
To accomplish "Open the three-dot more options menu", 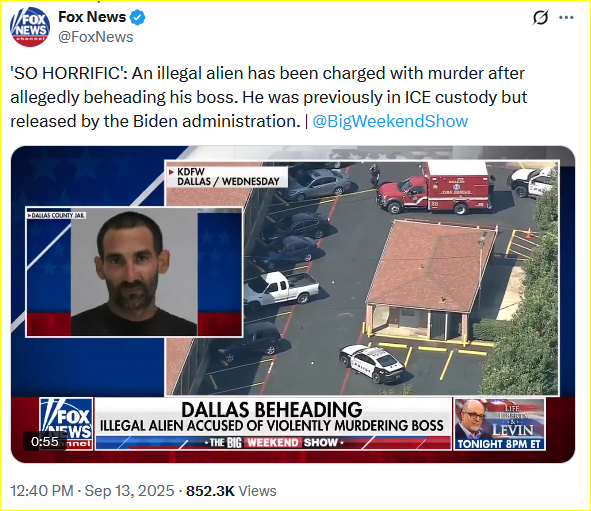I will 566,17.
